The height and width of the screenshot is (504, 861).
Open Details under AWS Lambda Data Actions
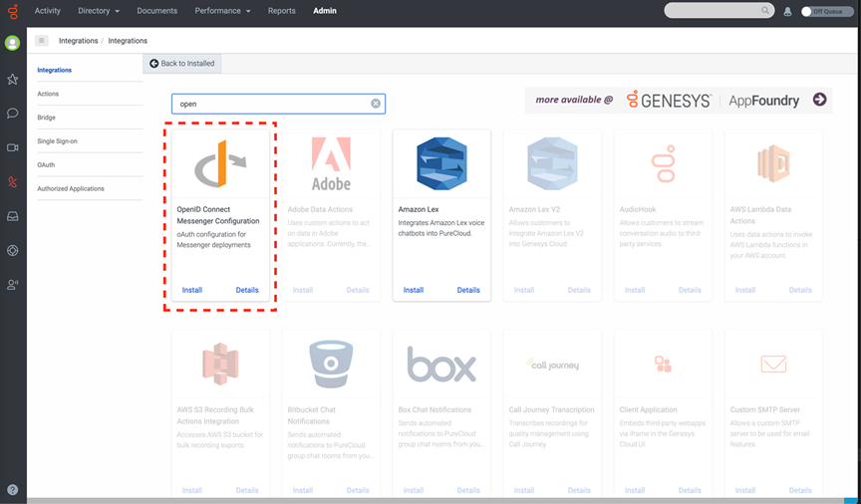tap(800, 290)
